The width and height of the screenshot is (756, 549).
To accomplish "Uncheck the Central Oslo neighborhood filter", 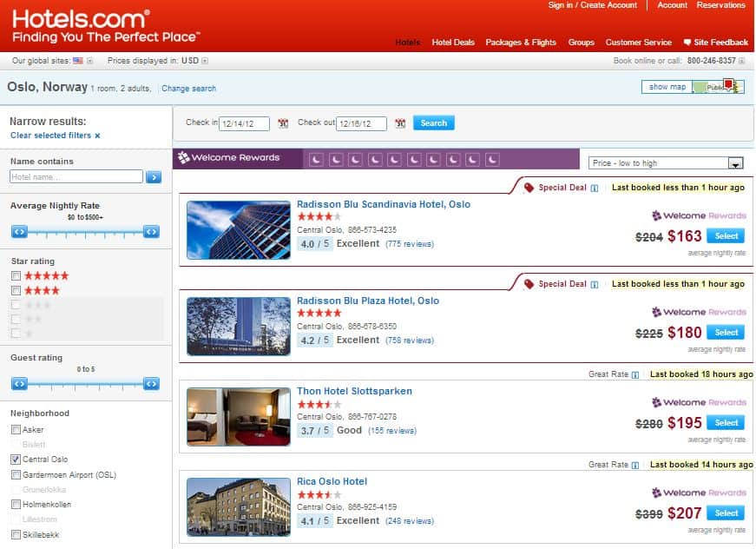I will 16,460.
